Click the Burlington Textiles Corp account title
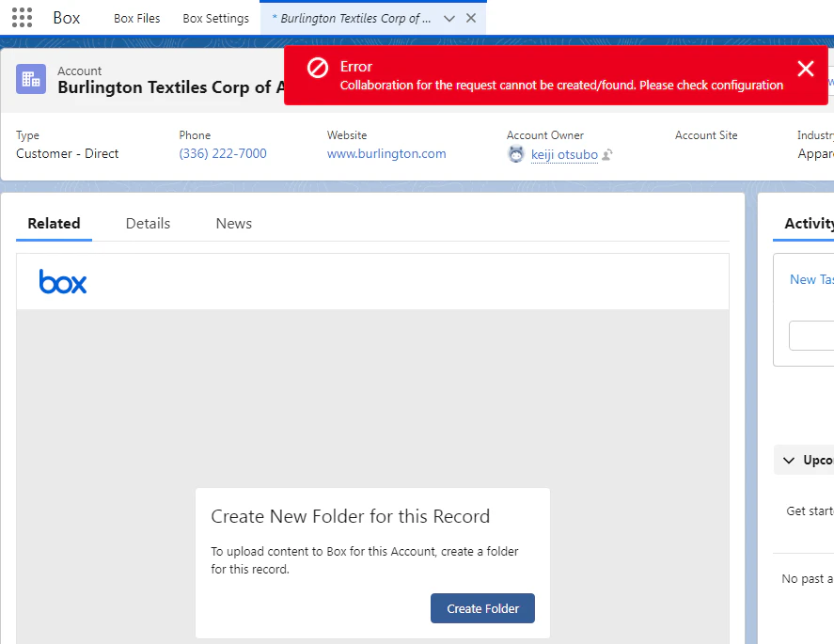The width and height of the screenshot is (834, 644). click(x=171, y=87)
